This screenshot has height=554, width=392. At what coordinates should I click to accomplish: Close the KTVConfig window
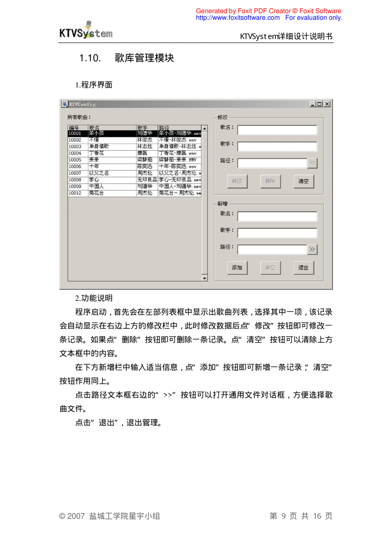click(327, 104)
